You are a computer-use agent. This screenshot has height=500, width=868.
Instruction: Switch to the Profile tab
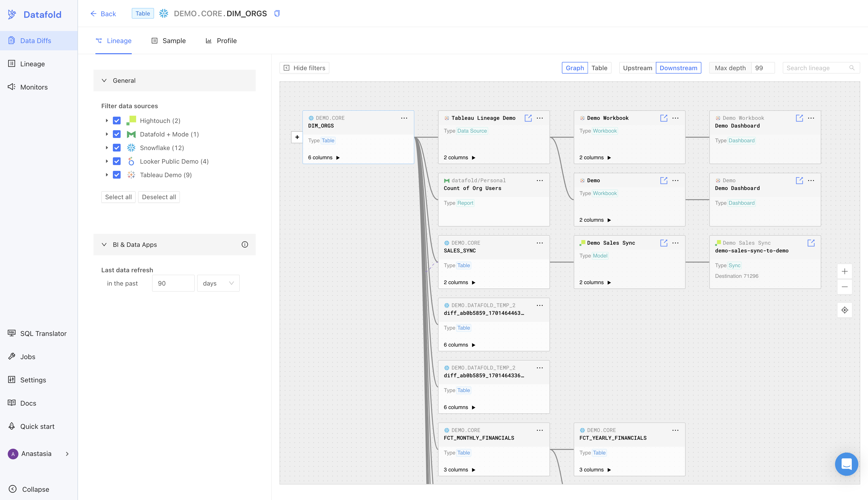tap(221, 40)
